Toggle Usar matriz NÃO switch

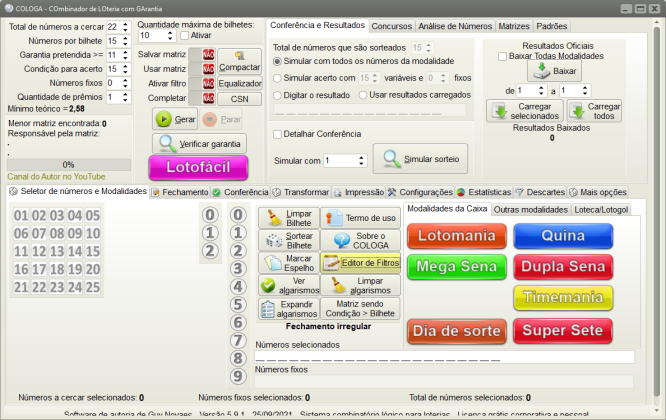[x=202, y=69]
